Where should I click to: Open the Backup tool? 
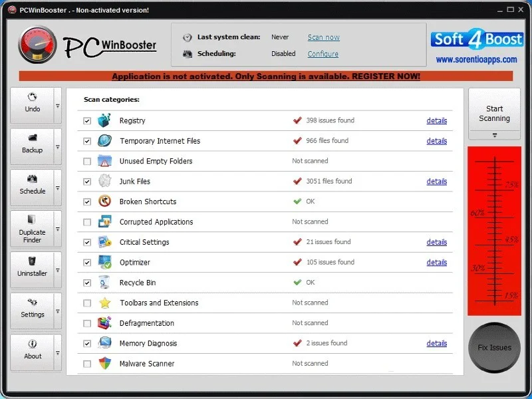(x=32, y=146)
